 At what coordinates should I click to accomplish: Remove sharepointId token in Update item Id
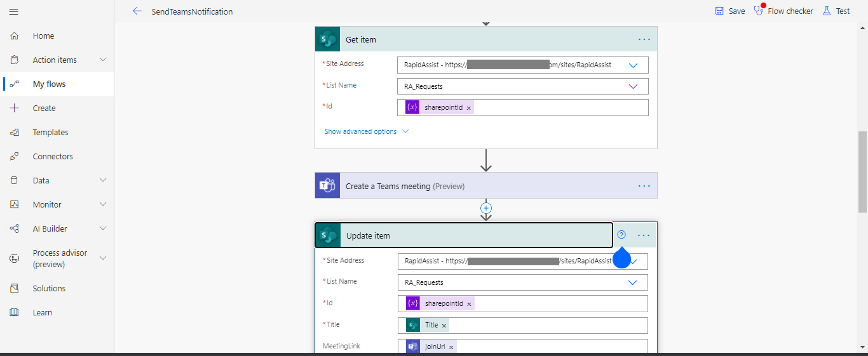pos(470,304)
